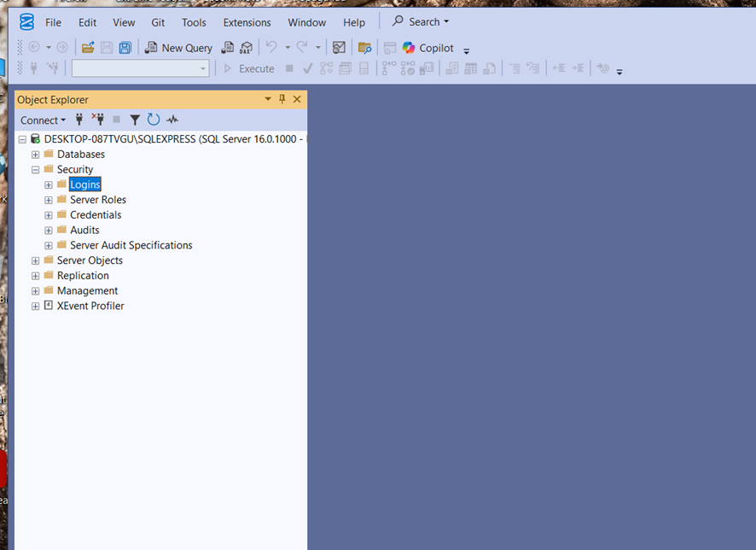Click the Navigate Forward arrow icon
This screenshot has width=756, height=550.
[62, 47]
